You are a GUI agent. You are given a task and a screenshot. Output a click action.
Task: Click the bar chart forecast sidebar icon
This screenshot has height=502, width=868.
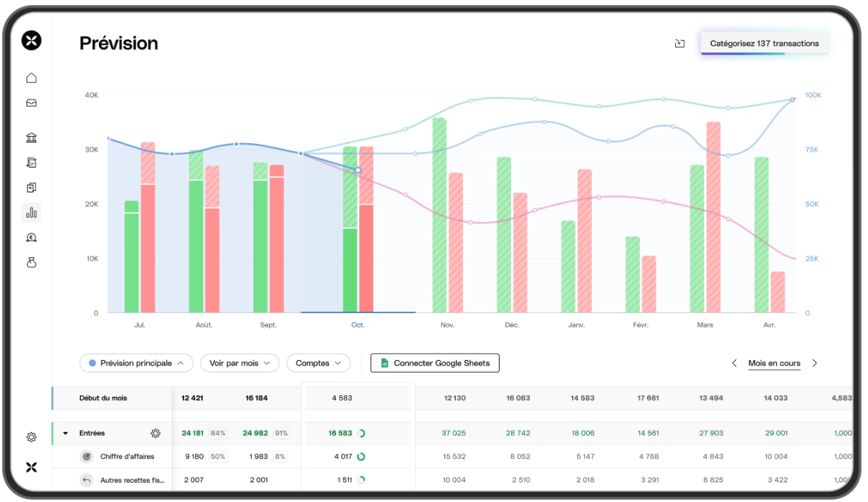coord(32,213)
